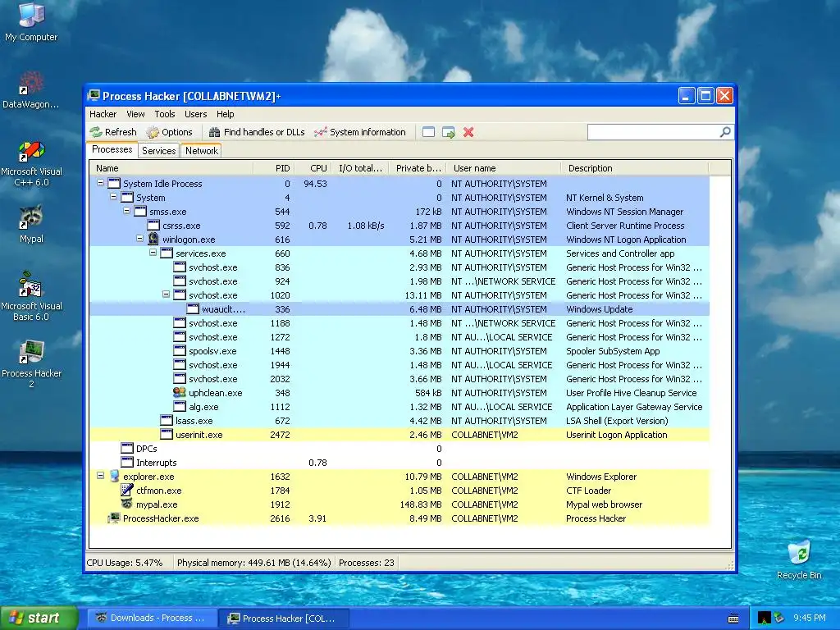Click the keyboard icon in the taskbar

(733, 619)
